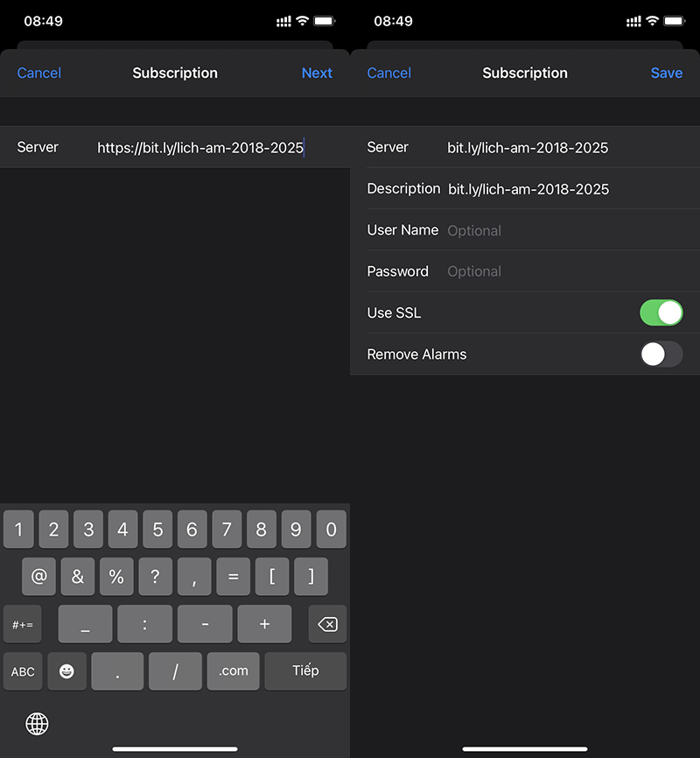Edit the Description text field

560,189
